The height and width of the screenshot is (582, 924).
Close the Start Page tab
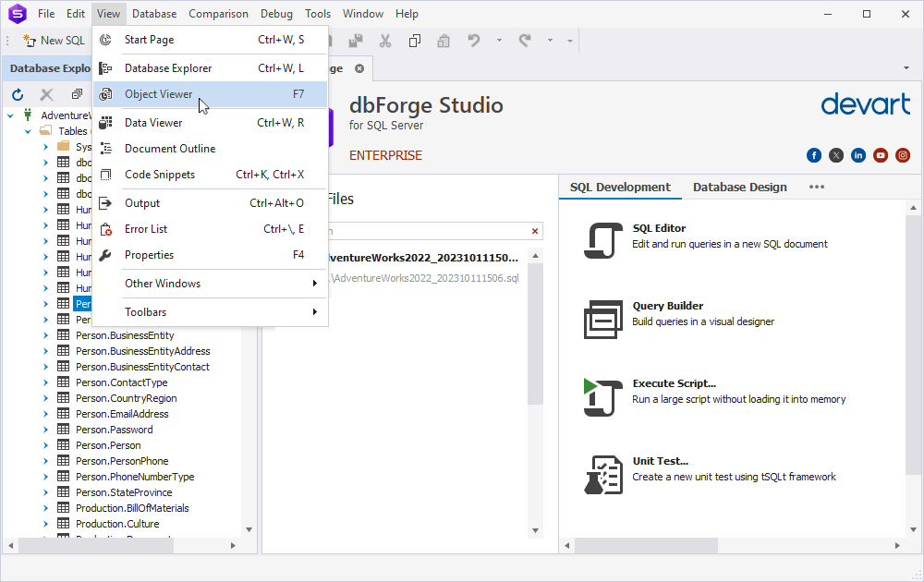[359, 68]
